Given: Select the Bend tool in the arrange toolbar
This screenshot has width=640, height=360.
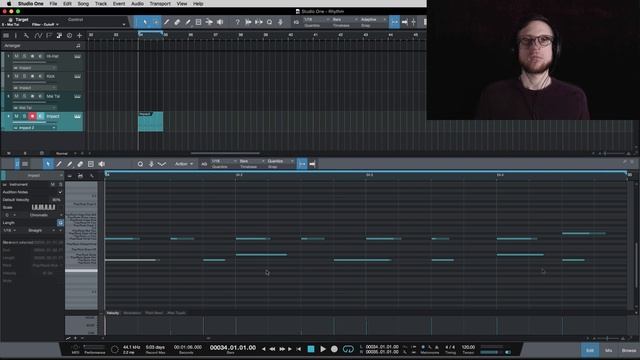Looking at the screenshot, I should (209, 22).
